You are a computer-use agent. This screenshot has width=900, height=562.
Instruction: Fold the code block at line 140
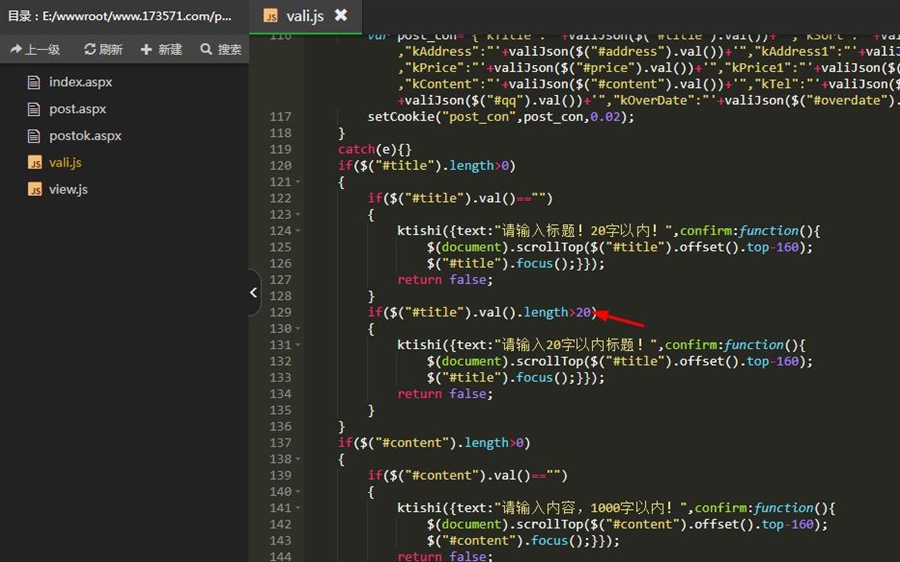(298, 492)
